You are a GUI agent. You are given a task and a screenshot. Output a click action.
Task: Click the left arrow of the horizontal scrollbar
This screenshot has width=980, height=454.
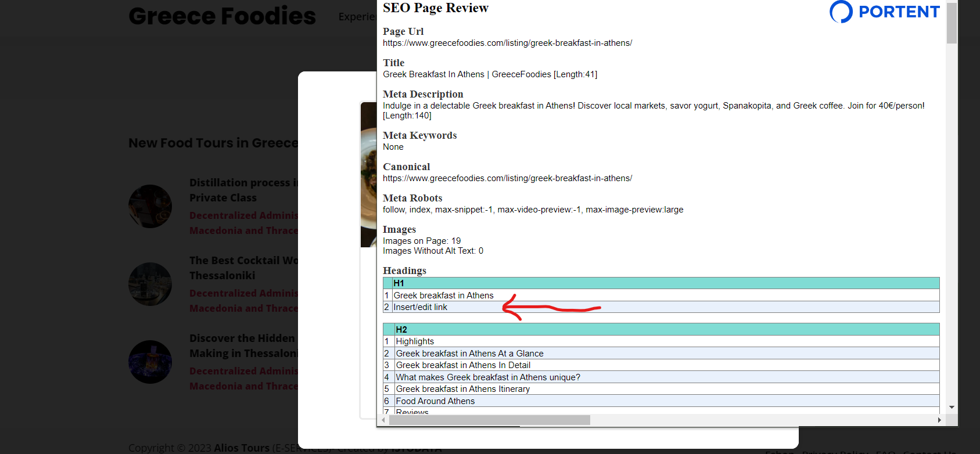384,420
